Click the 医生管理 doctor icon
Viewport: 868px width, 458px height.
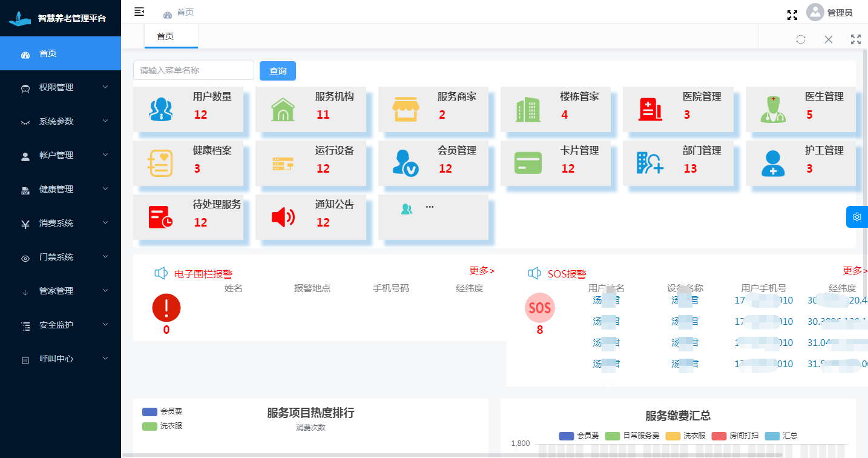coord(772,110)
